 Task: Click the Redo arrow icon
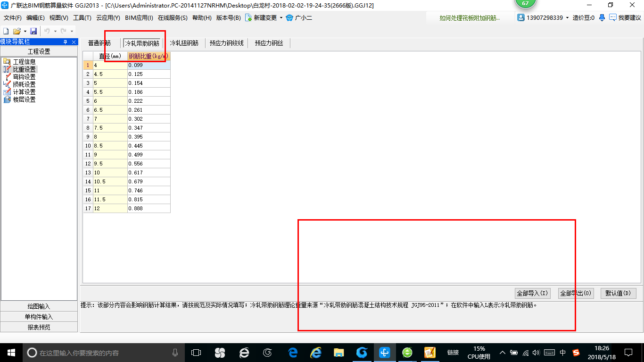click(64, 31)
